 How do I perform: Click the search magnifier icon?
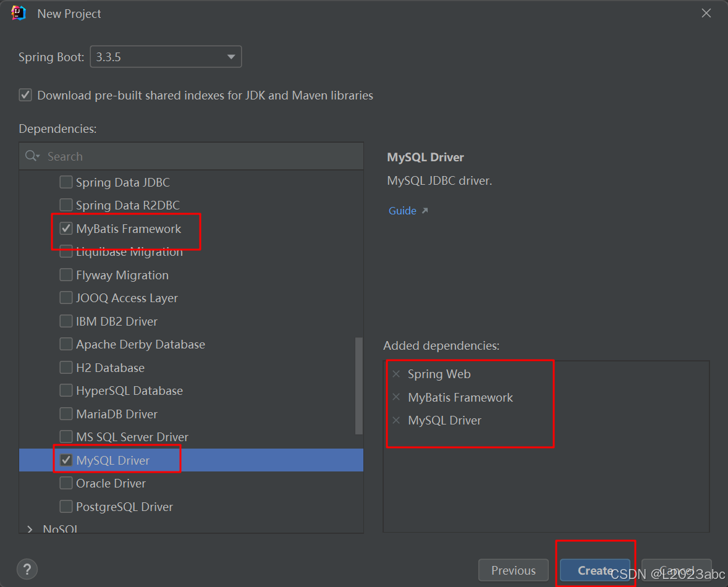click(x=32, y=156)
